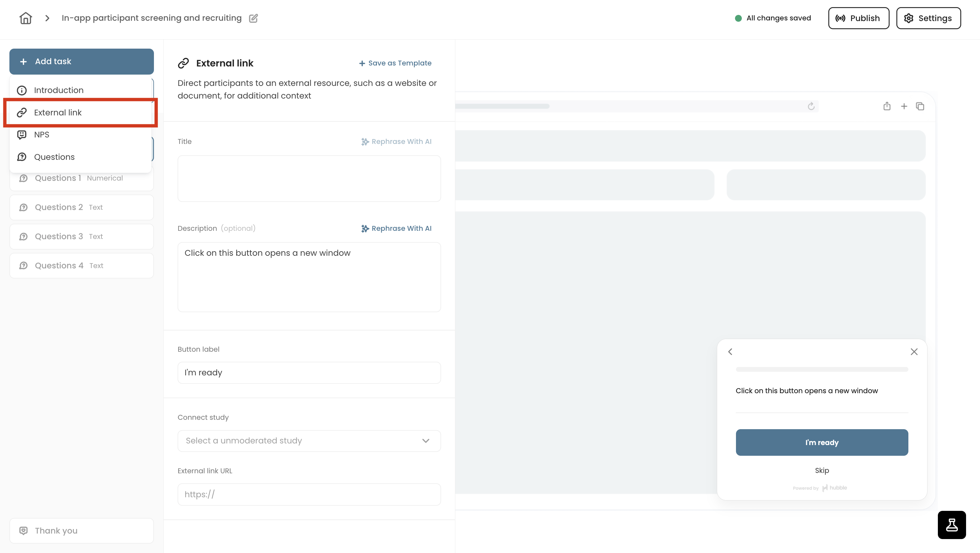Click Rephrase With AI for Title
980x553 pixels.
(x=396, y=142)
